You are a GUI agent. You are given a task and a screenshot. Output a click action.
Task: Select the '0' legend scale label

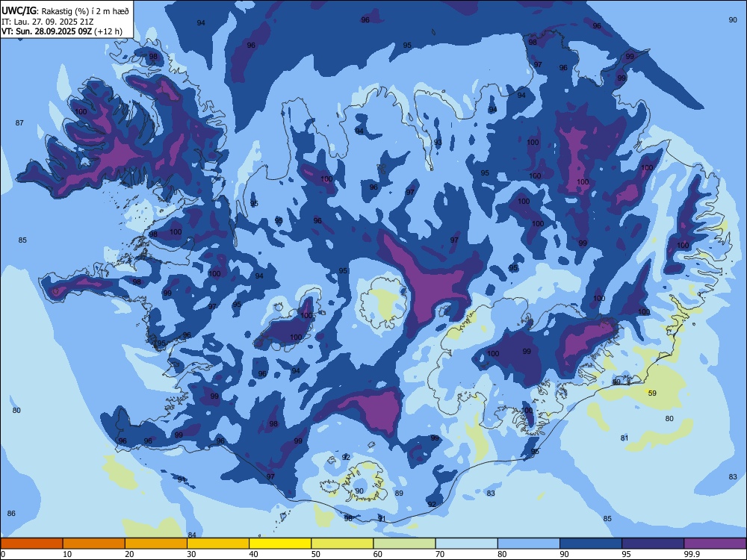3,554
